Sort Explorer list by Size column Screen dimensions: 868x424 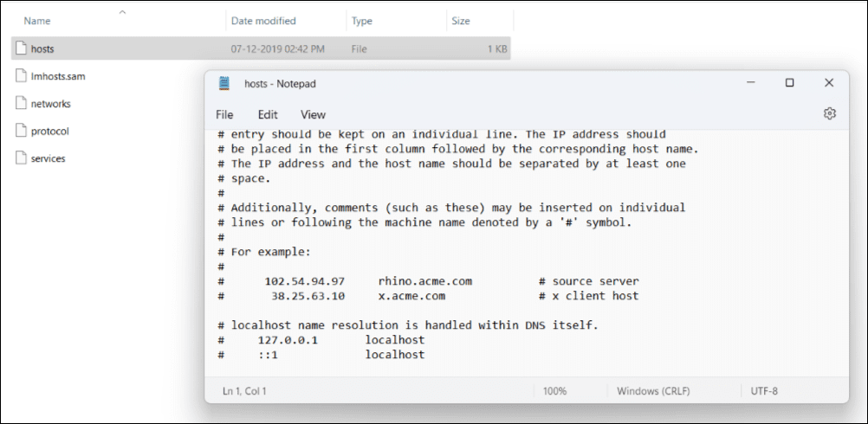point(461,21)
